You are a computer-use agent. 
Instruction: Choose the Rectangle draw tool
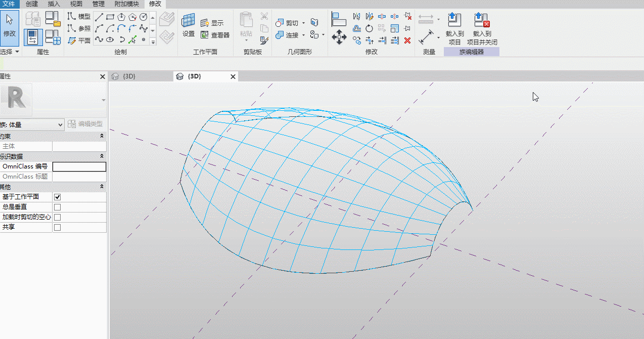(110, 17)
